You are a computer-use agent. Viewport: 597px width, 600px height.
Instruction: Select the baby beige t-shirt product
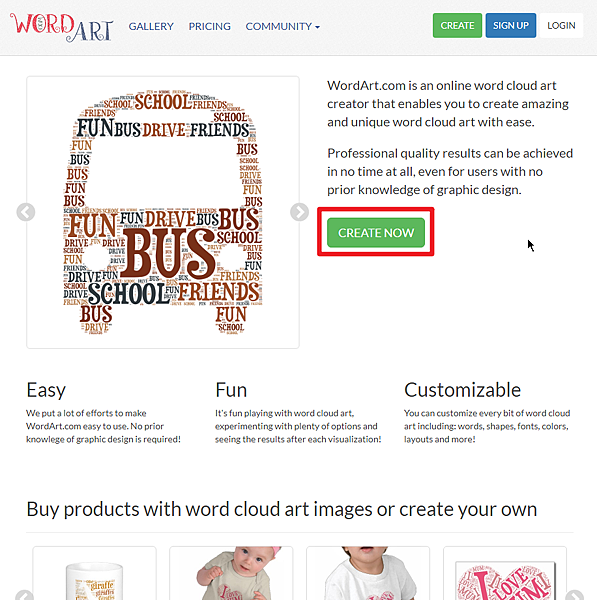click(231, 573)
